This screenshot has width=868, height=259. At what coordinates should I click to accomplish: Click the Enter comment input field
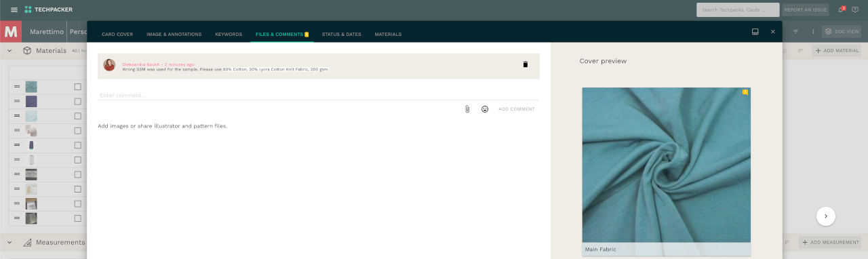pos(319,96)
